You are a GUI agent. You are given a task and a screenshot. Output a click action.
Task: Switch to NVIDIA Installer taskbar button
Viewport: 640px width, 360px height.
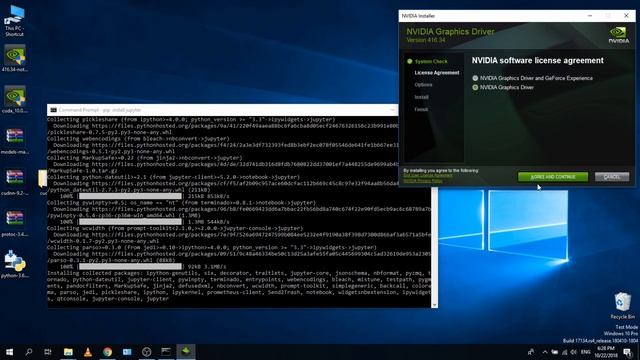186,352
